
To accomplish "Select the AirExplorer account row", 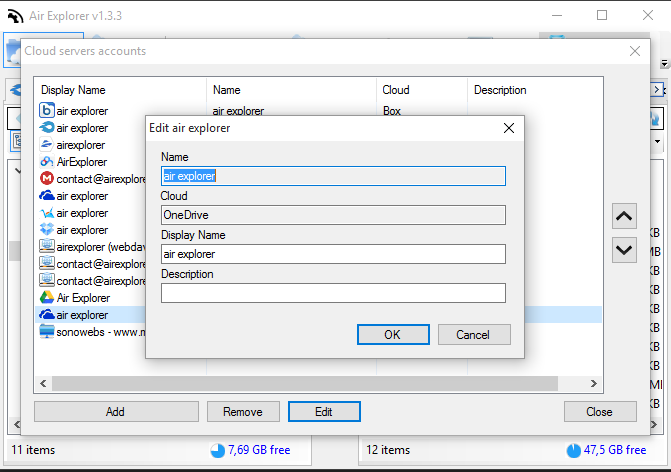I will (82, 162).
